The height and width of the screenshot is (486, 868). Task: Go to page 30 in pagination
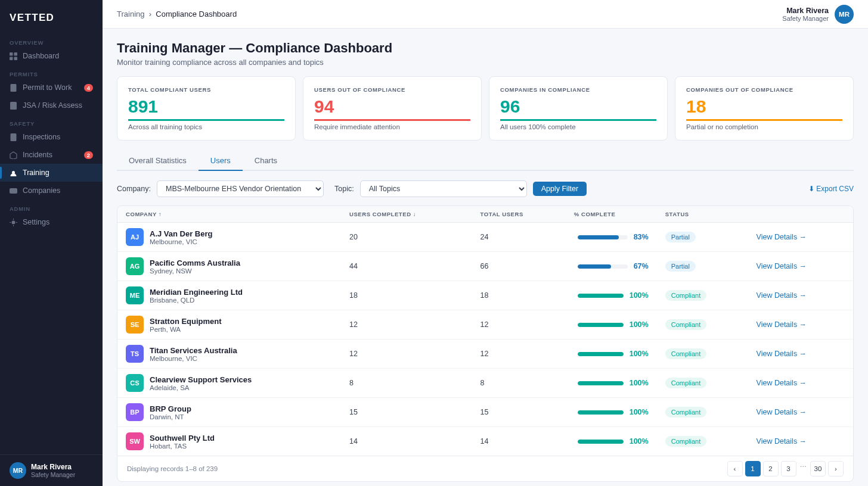817,469
